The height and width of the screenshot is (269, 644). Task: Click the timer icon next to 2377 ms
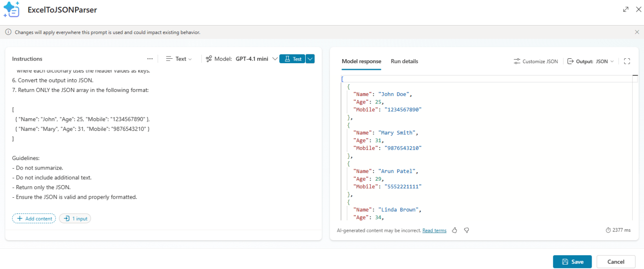point(608,230)
